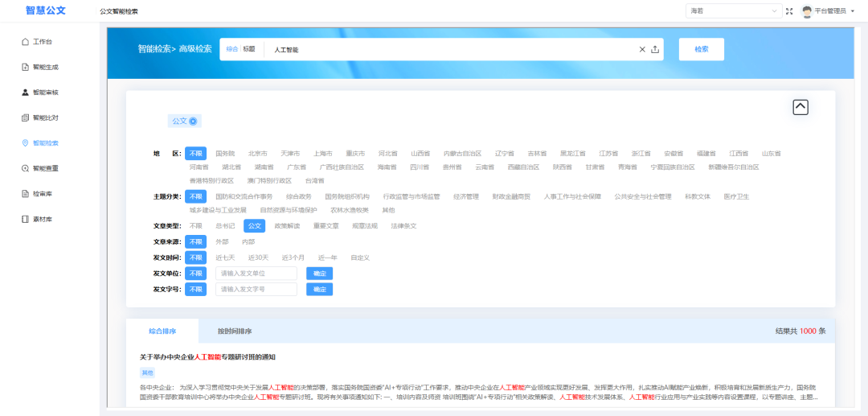Clear the search box with the X icon
Screen dimensions: 868x416
coord(642,49)
